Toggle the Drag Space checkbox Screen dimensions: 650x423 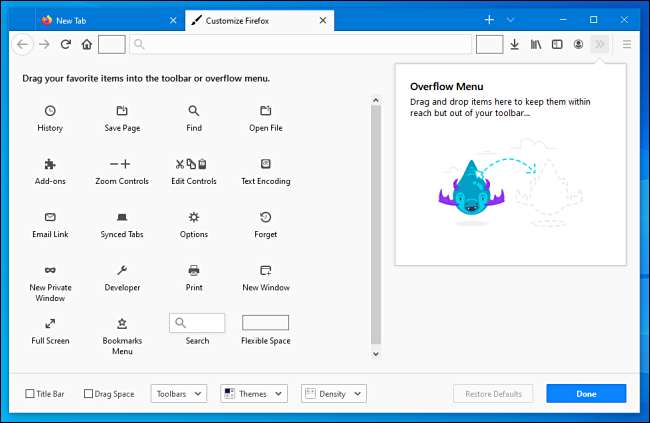(x=89, y=394)
